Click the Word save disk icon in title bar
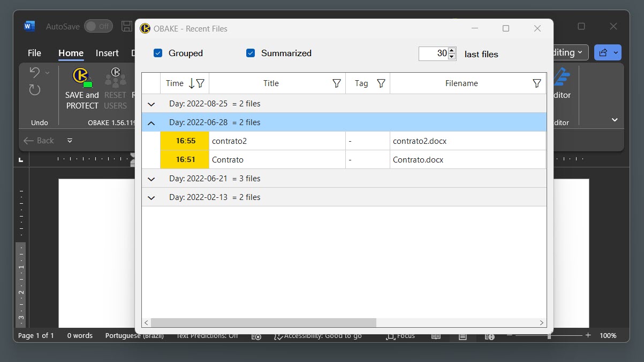The width and height of the screenshot is (644, 362). [127, 26]
